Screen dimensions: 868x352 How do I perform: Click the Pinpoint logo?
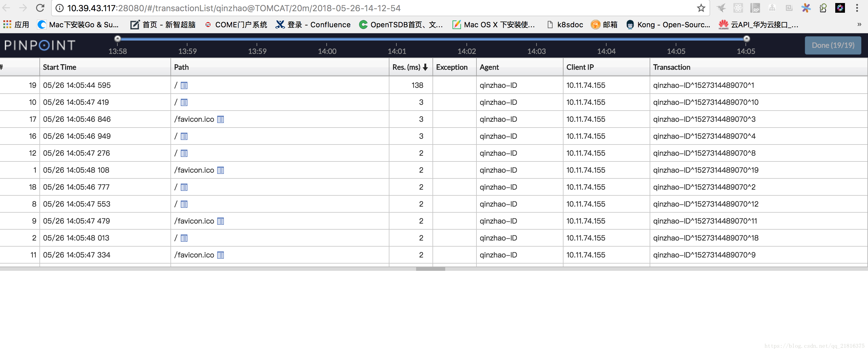[x=40, y=45]
